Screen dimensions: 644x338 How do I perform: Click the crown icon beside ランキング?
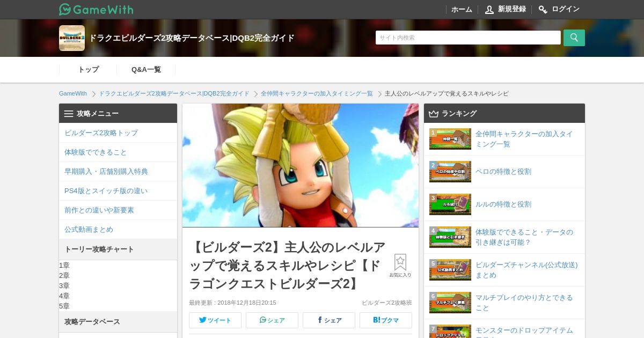point(434,114)
